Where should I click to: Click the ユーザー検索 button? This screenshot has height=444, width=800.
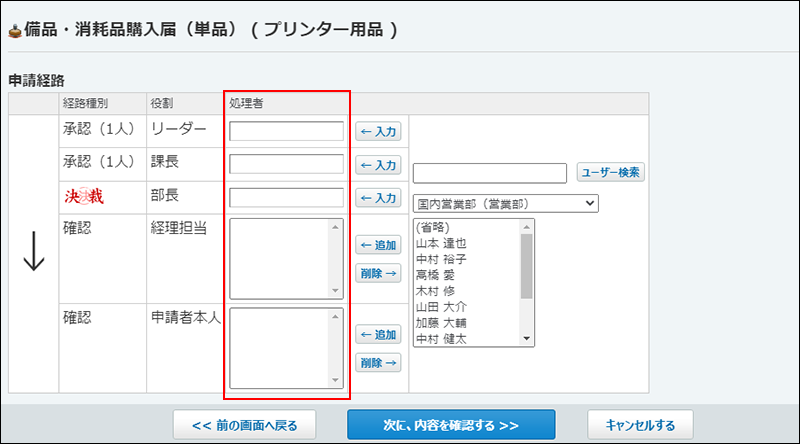tap(611, 172)
